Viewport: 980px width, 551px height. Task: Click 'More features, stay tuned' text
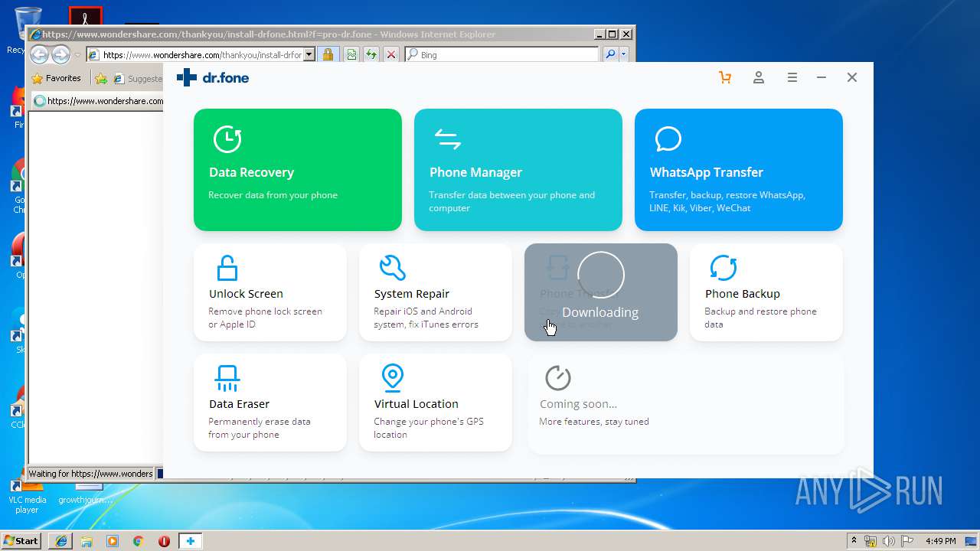[594, 422]
